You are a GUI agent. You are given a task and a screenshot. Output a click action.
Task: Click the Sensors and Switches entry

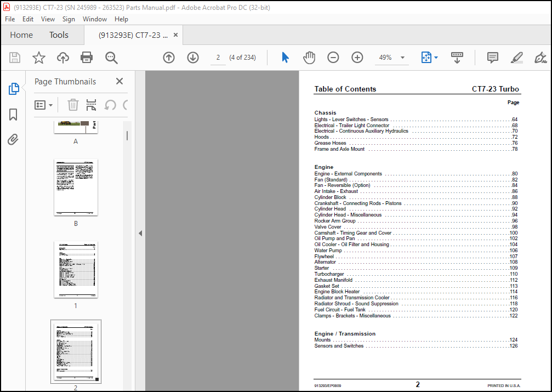[x=416, y=346]
